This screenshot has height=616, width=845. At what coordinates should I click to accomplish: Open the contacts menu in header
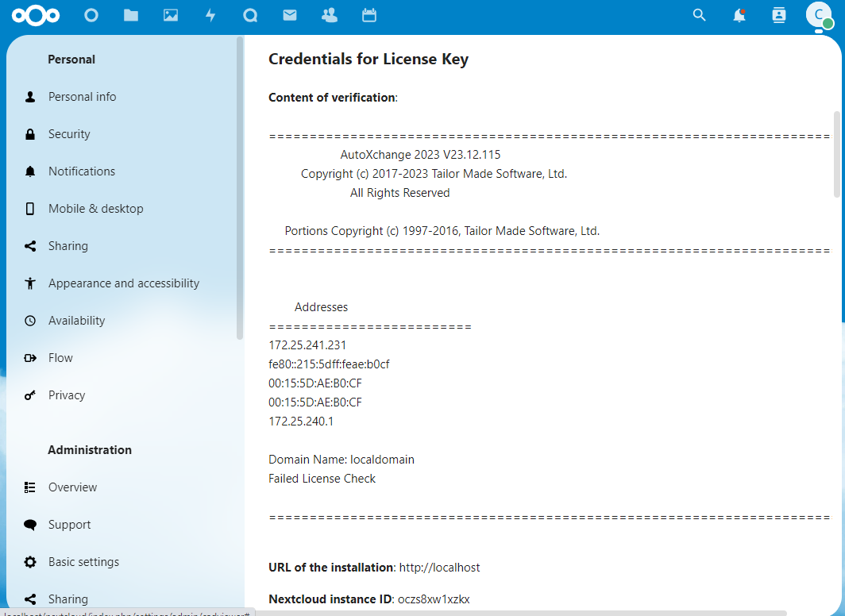(779, 16)
